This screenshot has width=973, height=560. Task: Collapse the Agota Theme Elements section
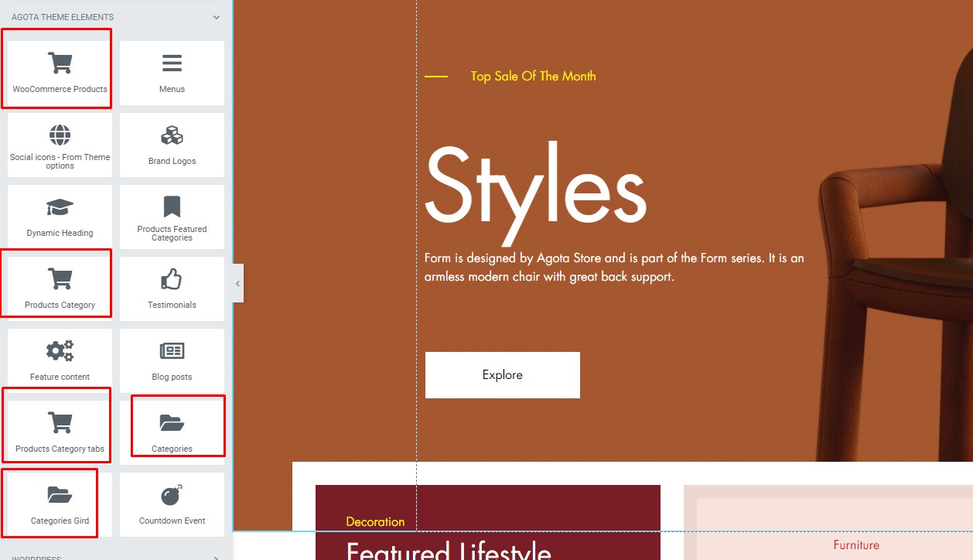[x=217, y=16]
